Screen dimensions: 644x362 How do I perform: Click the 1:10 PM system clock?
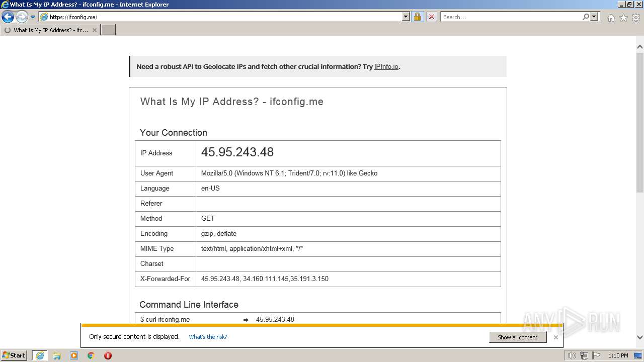click(618, 355)
